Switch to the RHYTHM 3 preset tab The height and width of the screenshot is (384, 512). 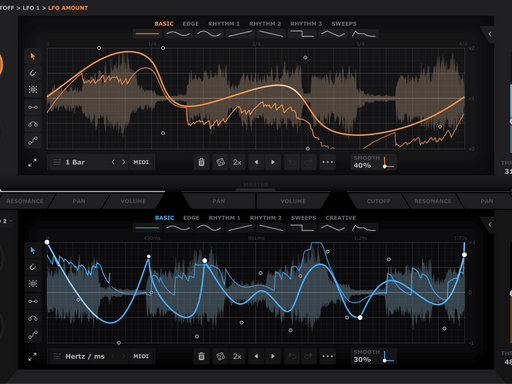(306, 24)
